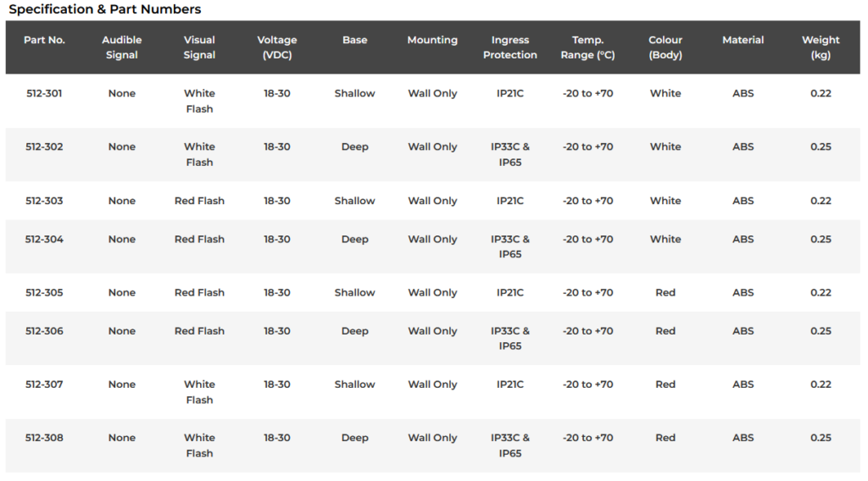
Task: Select part number 512-308
Action: point(44,438)
